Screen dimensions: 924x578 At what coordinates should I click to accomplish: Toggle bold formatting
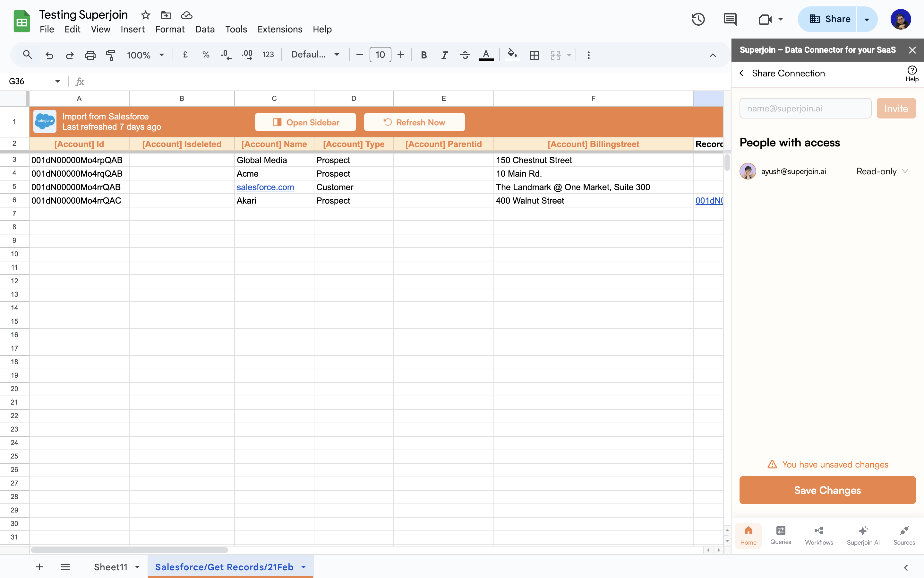[424, 55]
